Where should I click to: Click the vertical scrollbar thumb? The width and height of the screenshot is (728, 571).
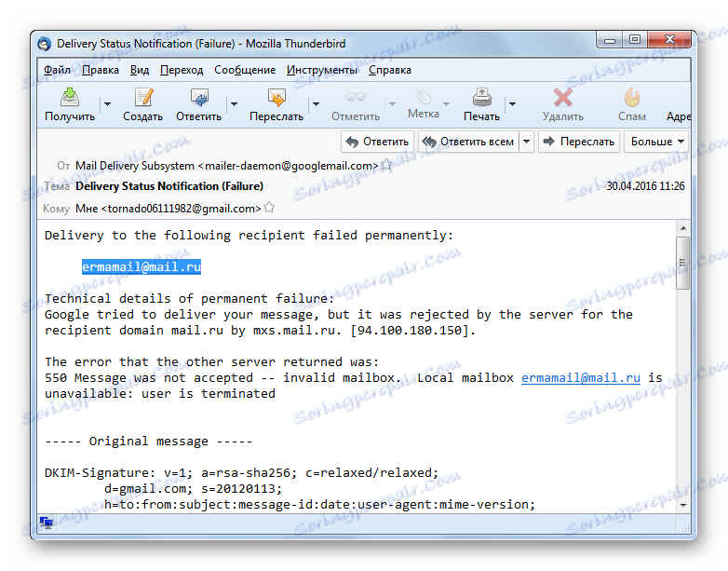tap(682, 263)
